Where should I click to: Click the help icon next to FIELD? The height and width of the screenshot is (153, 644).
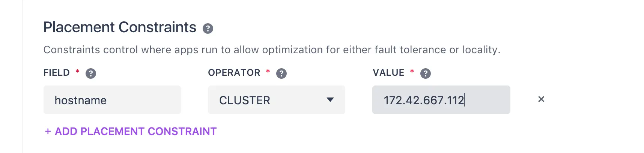[x=91, y=73]
